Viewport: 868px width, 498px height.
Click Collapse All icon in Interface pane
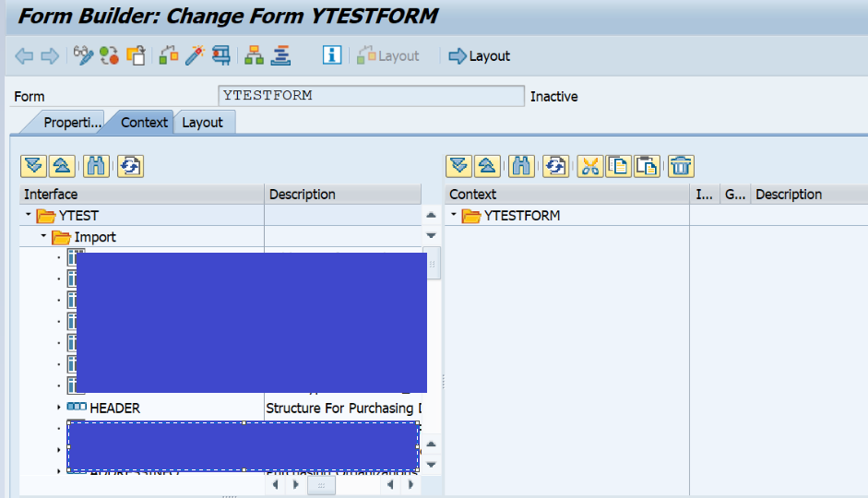(x=62, y=166)
